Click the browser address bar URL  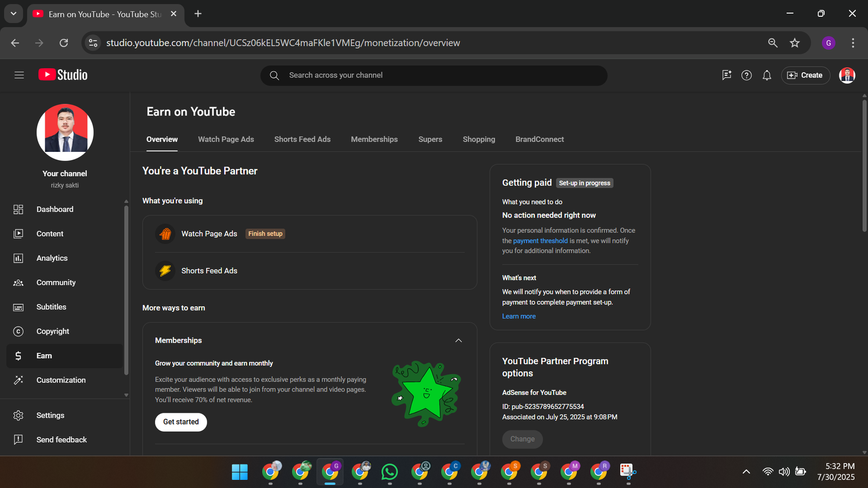point(283,43)
